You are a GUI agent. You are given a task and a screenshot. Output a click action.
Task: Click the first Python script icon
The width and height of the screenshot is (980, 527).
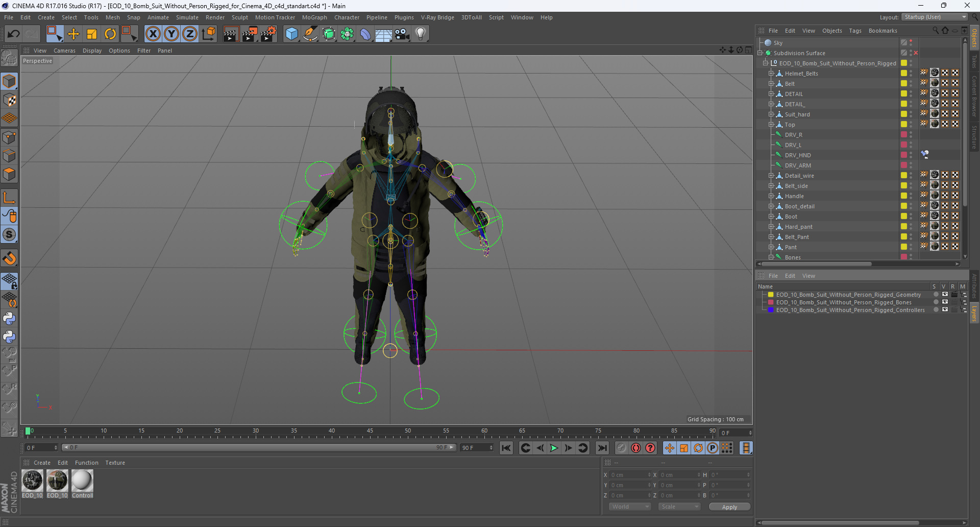9,319
